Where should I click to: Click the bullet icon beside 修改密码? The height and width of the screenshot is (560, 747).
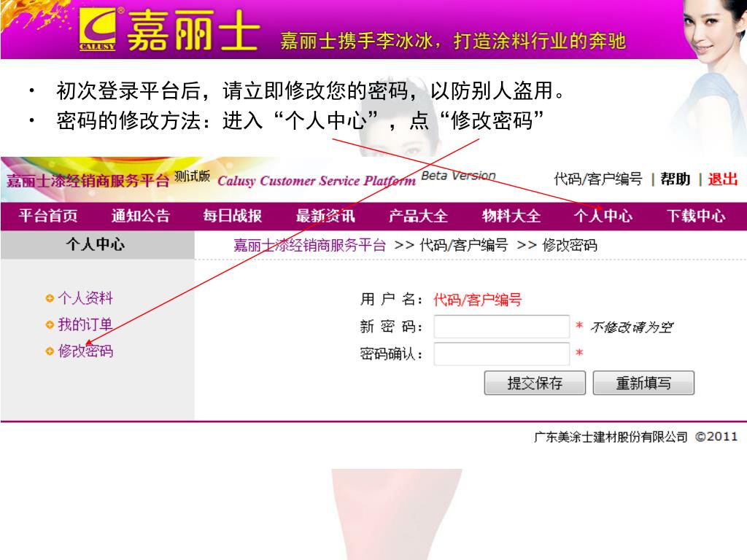49,351
